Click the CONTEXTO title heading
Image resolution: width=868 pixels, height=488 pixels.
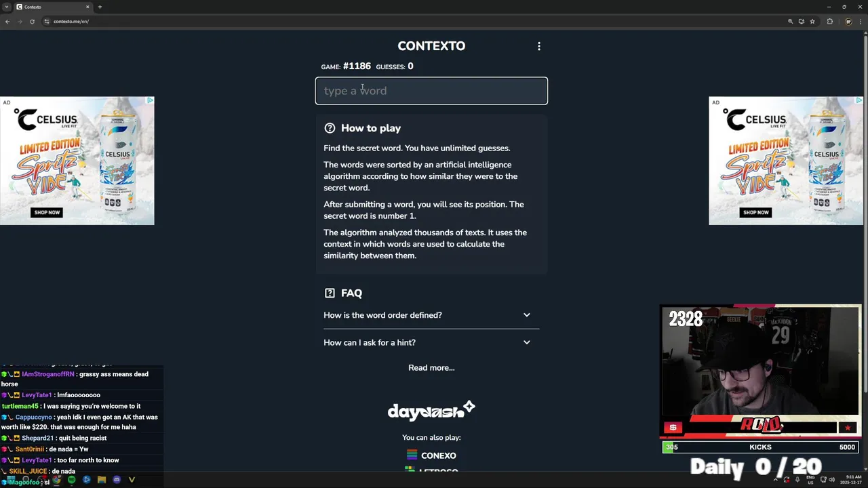pos(431,46)
